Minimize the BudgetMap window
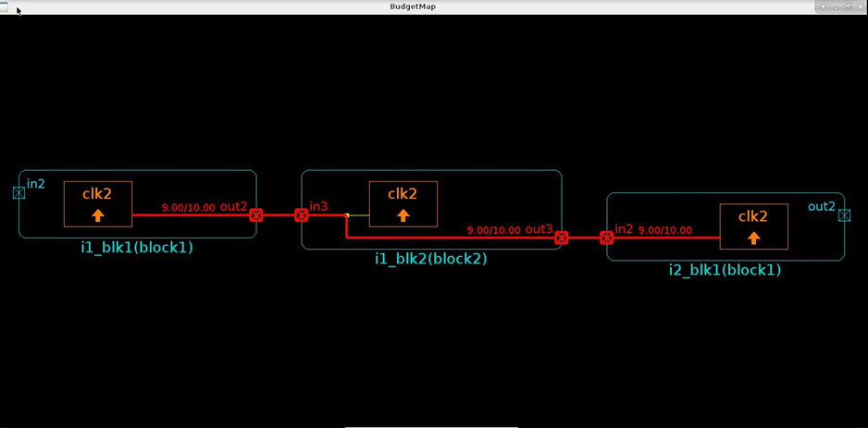The image size is (868, 428). click(x=836, y=6)
